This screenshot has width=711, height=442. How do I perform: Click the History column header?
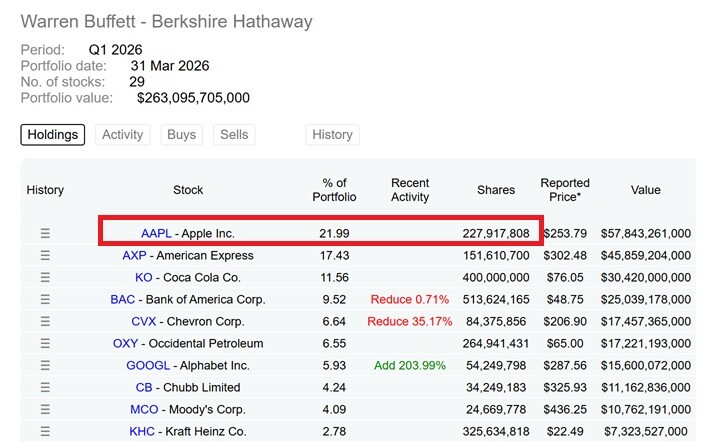coord(45,190)
